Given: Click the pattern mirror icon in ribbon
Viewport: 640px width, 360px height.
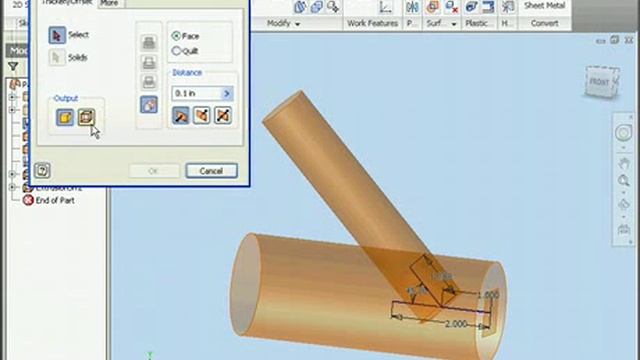Looking at the screenshot, I should 412,7.
